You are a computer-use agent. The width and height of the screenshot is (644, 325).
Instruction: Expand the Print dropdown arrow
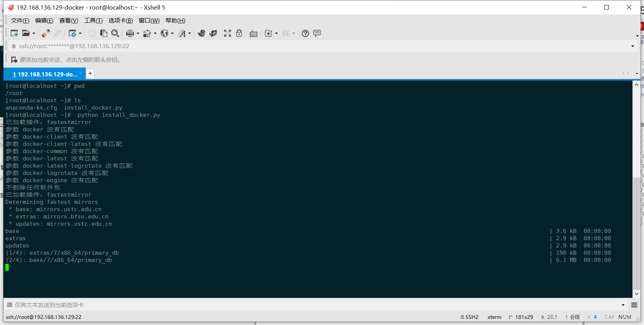tap(138, 34)
